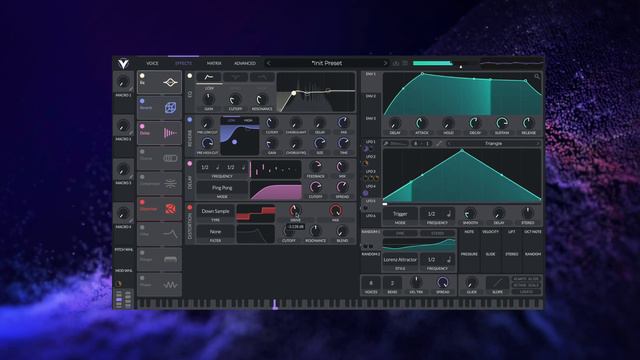640x360 pixels.
Task: Choose the EQ middle band shape button
Action: point(236,77)
